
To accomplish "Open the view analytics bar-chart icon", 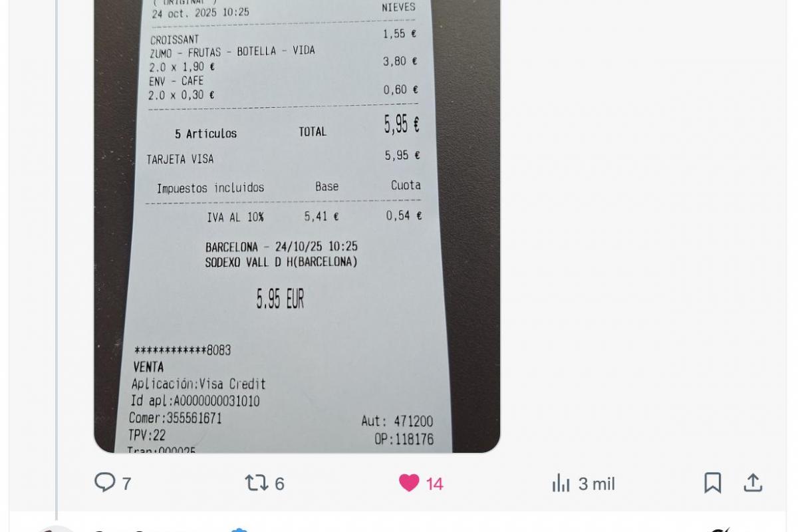I will [x=561, y=483].
